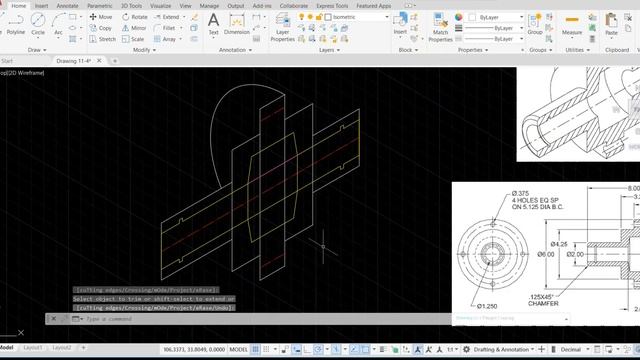Click the Move tool

[101, 17]
